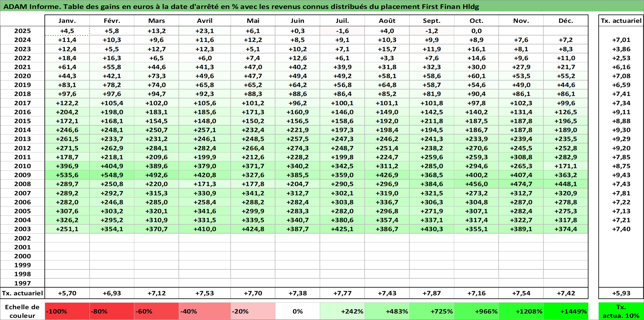Screen dimensions: 644x320
Task: Select the +73,3 value in Mars 2020
Action: tap(157, 76)
